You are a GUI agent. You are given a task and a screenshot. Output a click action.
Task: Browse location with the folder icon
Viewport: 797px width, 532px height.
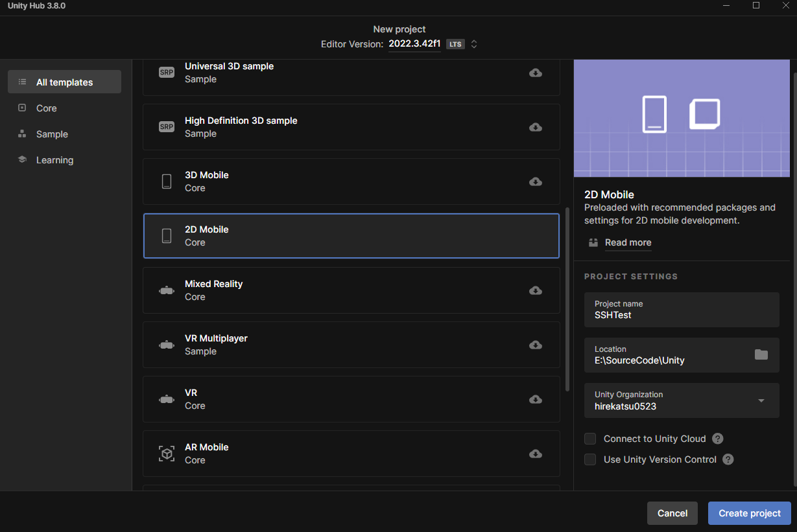(x=761, y=354)
